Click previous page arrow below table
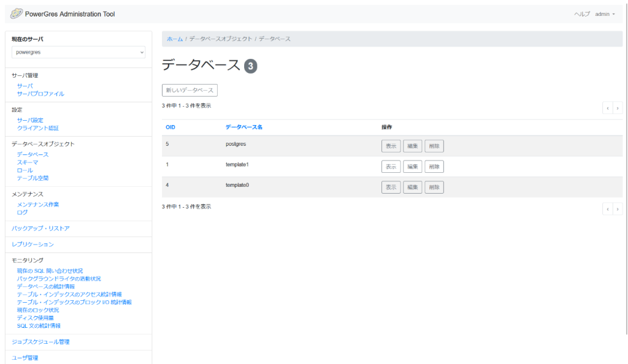The width and height of the screenshot is (628, 364). pos(608,209)
